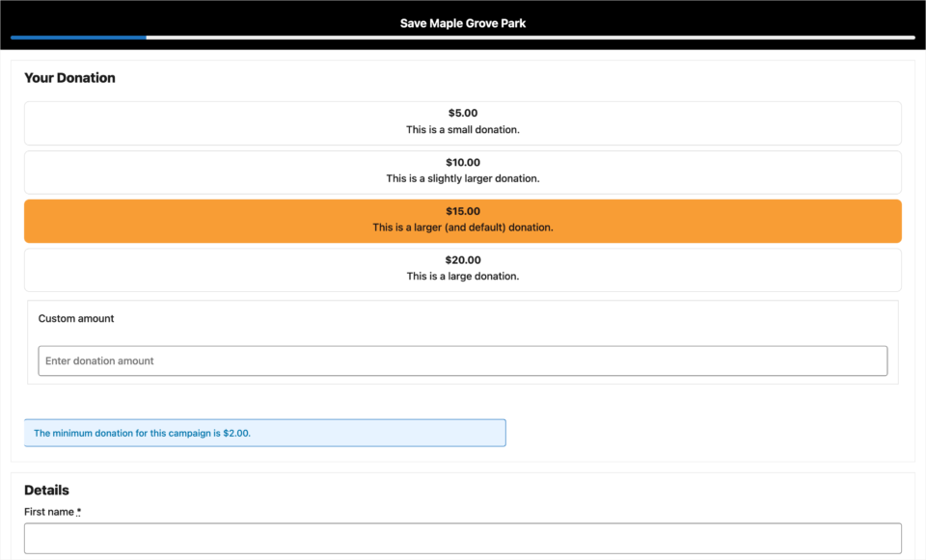
Task: Pick the $20.00 large donation option
Action: click(462, 270)
